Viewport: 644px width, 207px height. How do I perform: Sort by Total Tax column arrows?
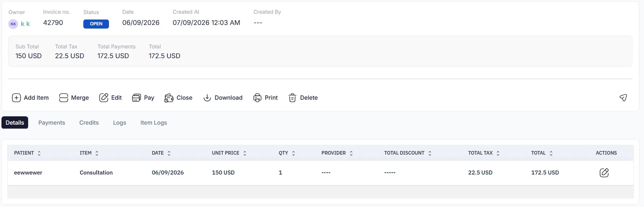click(x=498, y=153)
